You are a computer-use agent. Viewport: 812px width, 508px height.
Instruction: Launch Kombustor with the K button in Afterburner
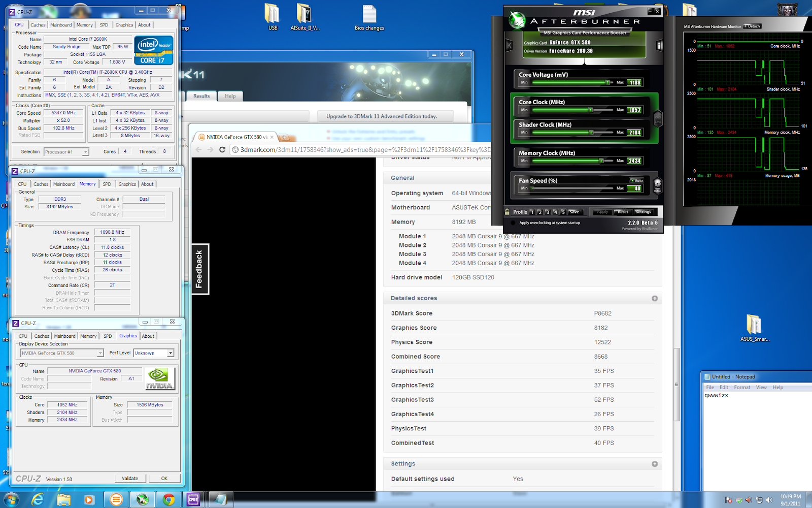[509, 46]
